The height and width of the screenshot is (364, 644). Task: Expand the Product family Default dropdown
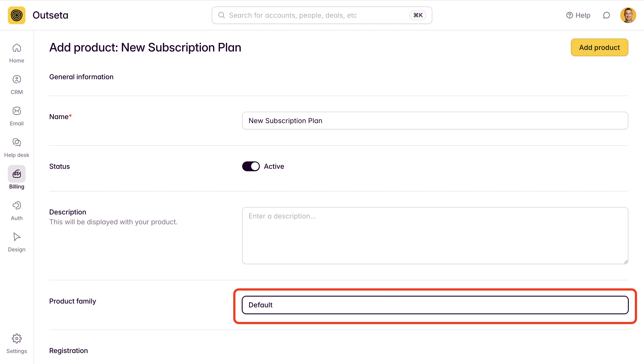coord(435,305)
